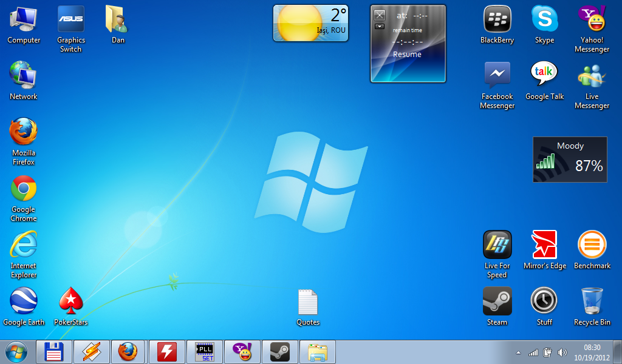Select the Google Earth desktop icon

pyautogui.click(x=24, y=306)
